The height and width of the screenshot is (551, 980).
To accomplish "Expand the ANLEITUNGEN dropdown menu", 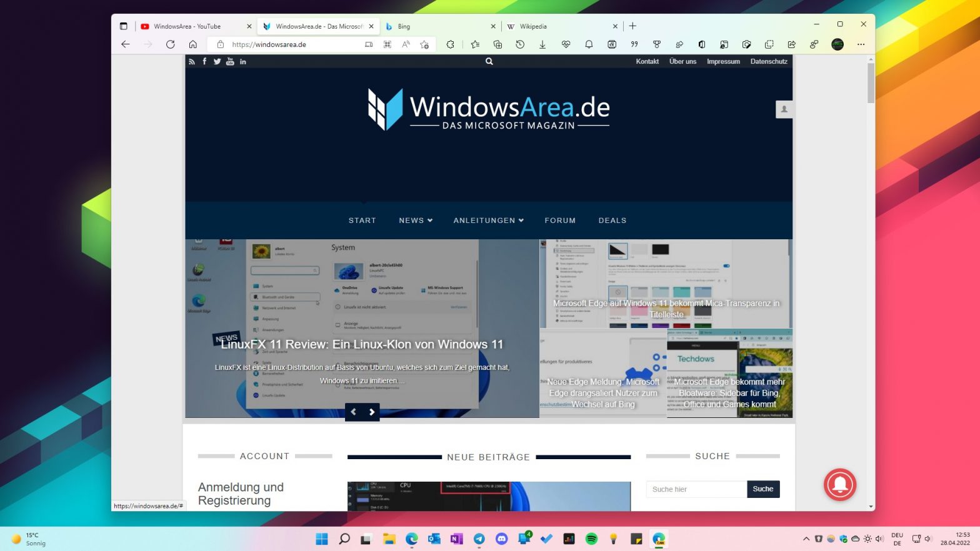I will pos(489,221).
